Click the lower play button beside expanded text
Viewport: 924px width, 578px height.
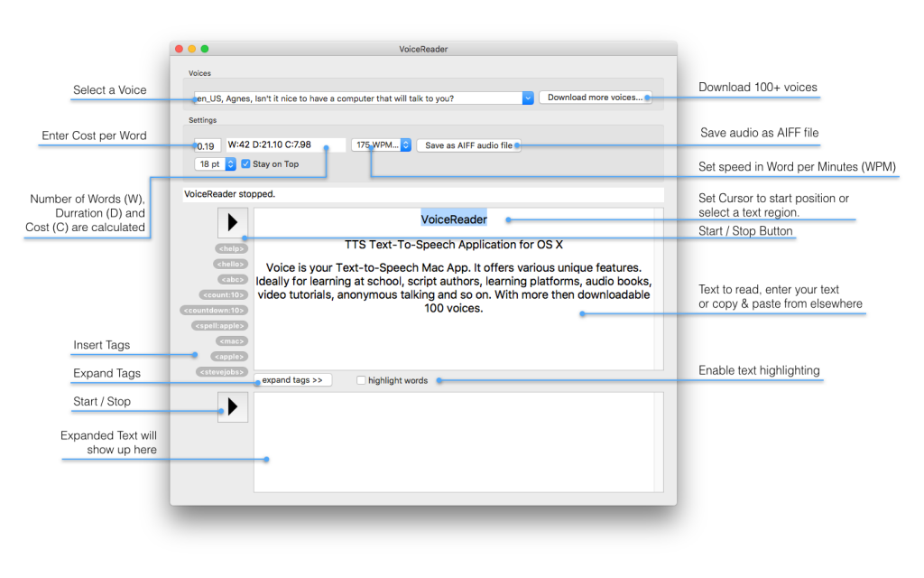(233, 407)
